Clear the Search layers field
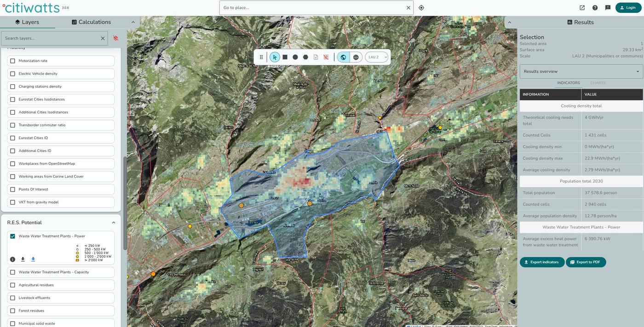644x327 pixels. tap(103, 38)
